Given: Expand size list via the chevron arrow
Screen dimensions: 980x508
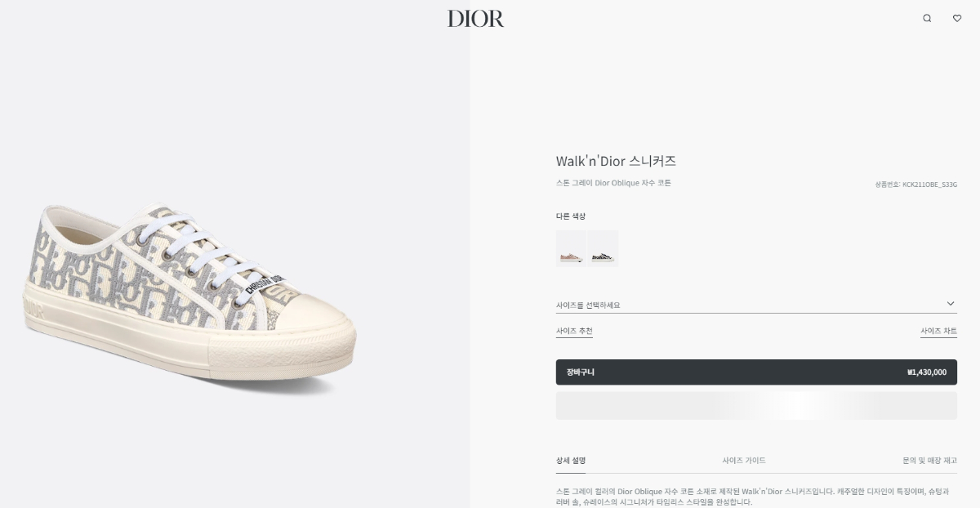Looking at the screenshot, I should 951,304.
